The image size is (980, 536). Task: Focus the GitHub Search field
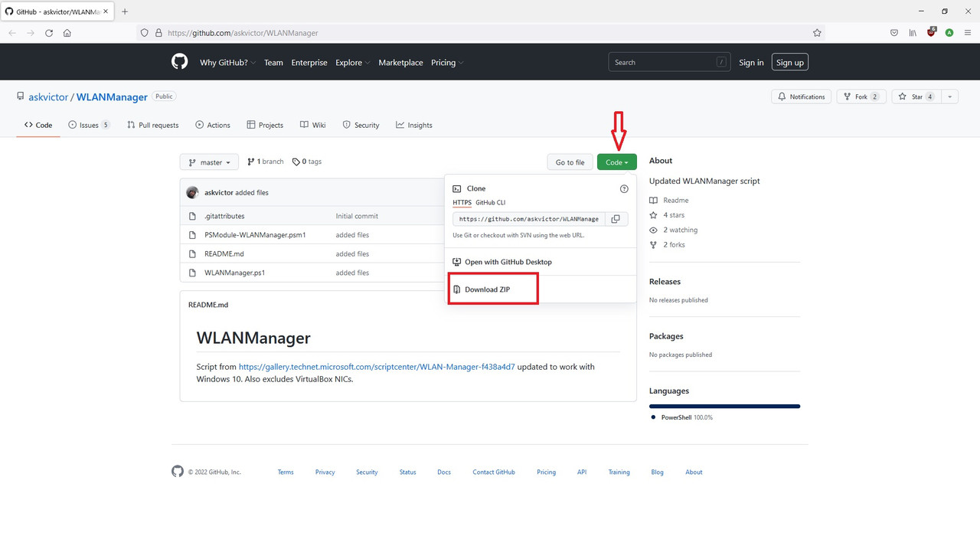[669, 62]
